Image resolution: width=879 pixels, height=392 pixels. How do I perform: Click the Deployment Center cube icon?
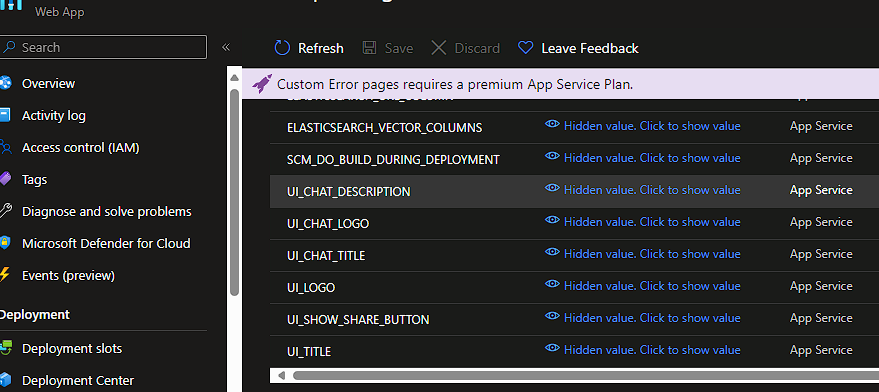coord(5,380)
